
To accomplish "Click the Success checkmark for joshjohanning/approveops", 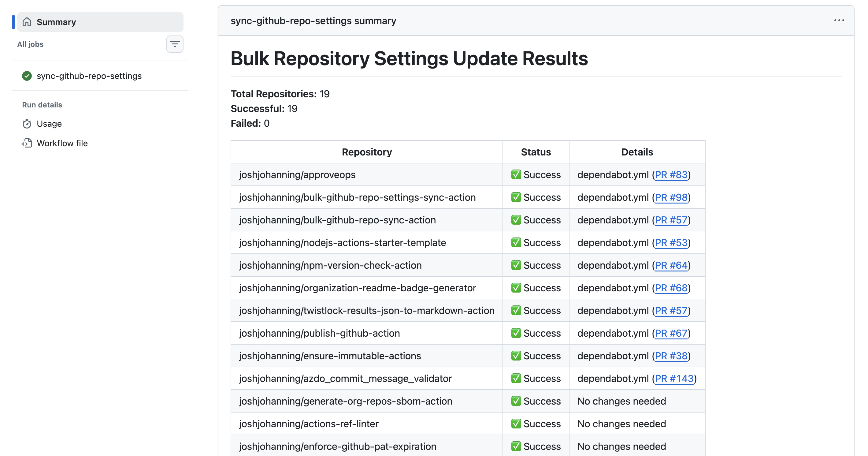I will (517, 175).
